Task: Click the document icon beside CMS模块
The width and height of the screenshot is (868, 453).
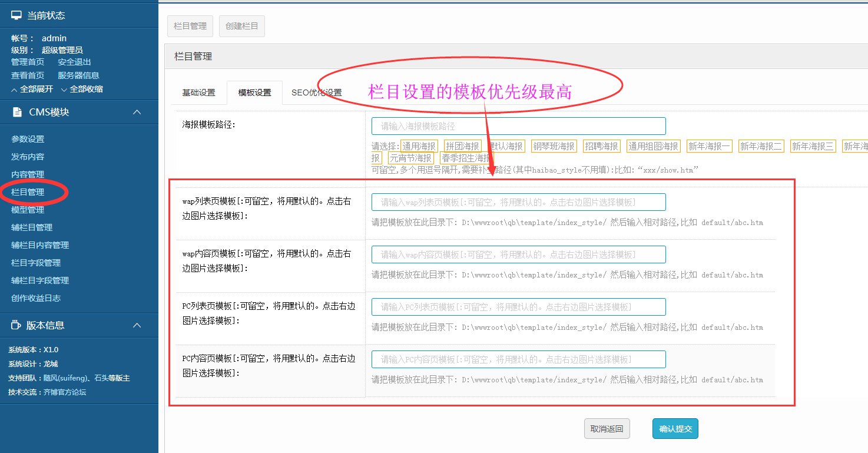Action: click(17, 112)
